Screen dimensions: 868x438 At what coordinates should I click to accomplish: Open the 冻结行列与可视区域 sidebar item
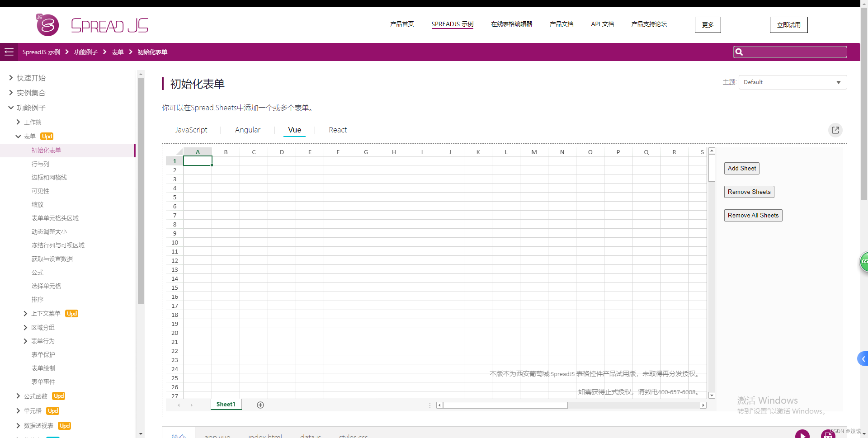[x=58, y=245]
